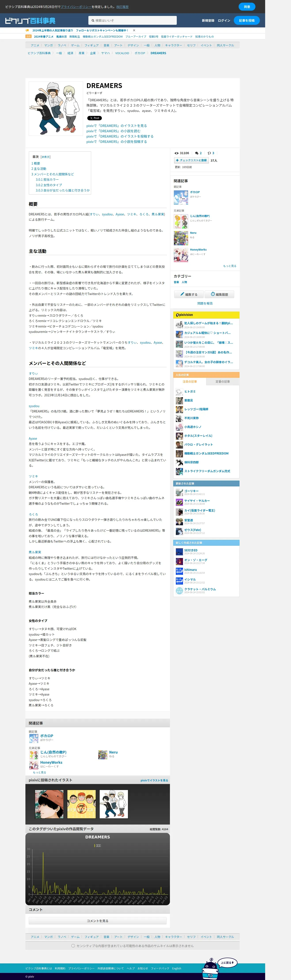This screenshot has width=291, height=980.
Task: Open the イシマル redirect article icon
Action: point(179,581)
